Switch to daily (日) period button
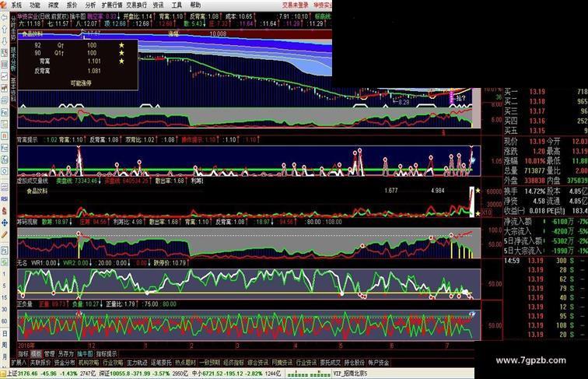The image size is (588, 379). (4, 333)
